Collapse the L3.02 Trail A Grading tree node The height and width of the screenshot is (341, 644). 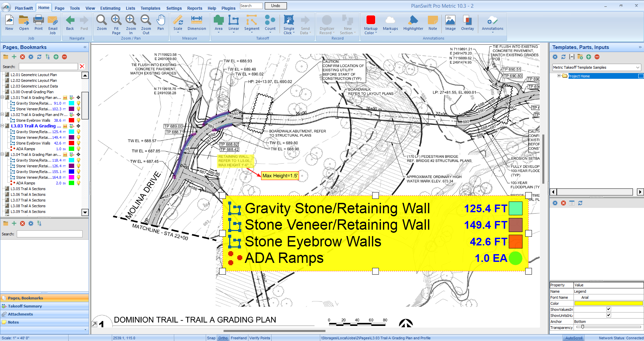pyautogui.click(x=2, y=114)
